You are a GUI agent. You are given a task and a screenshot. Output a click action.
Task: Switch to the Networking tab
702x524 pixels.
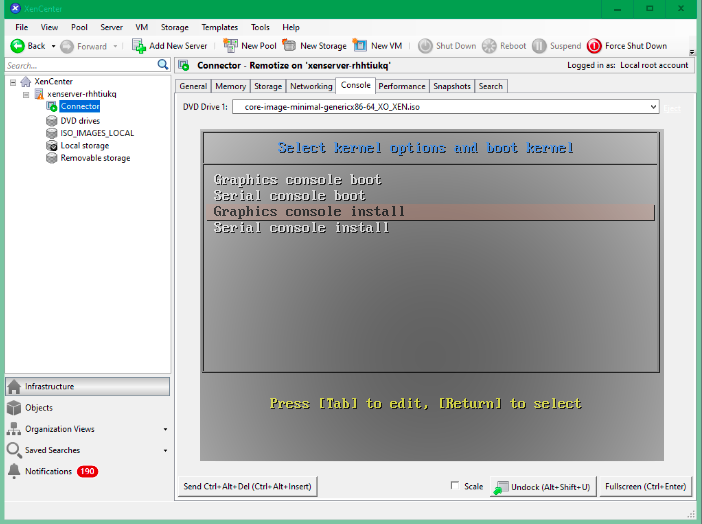click(311, 86)
